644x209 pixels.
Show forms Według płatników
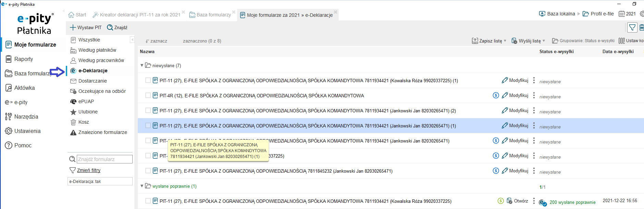click(93, 50)
